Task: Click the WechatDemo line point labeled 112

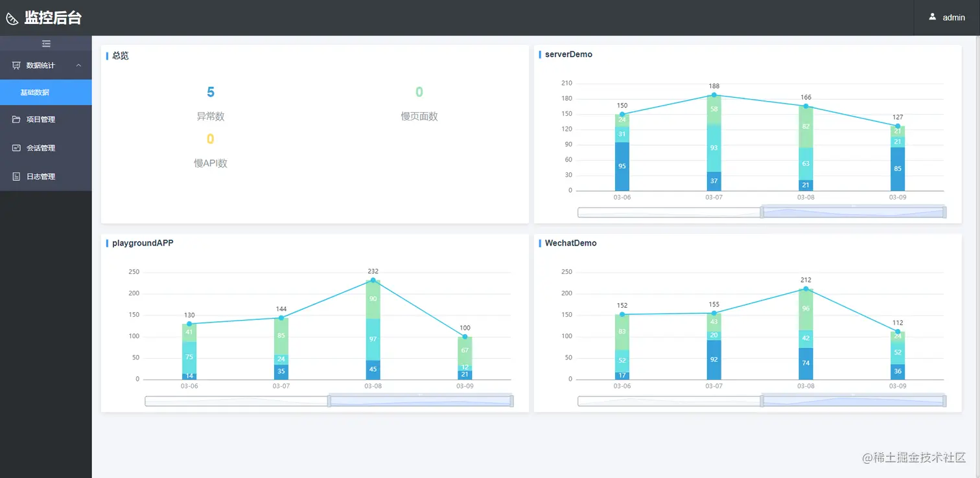Action: pyautogui.click(x=898, y=332)
